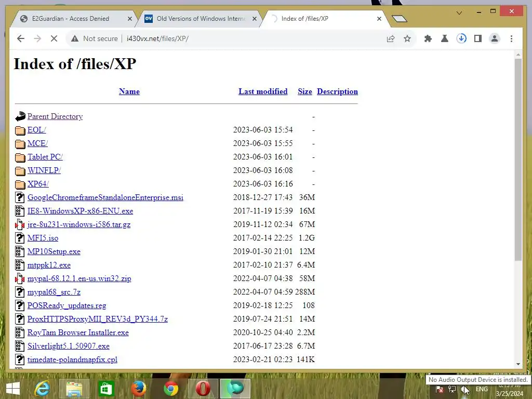The height and width of the screenshot is (399, 532).
Task: Toggle the browser side panel
Action: point(478,38)
